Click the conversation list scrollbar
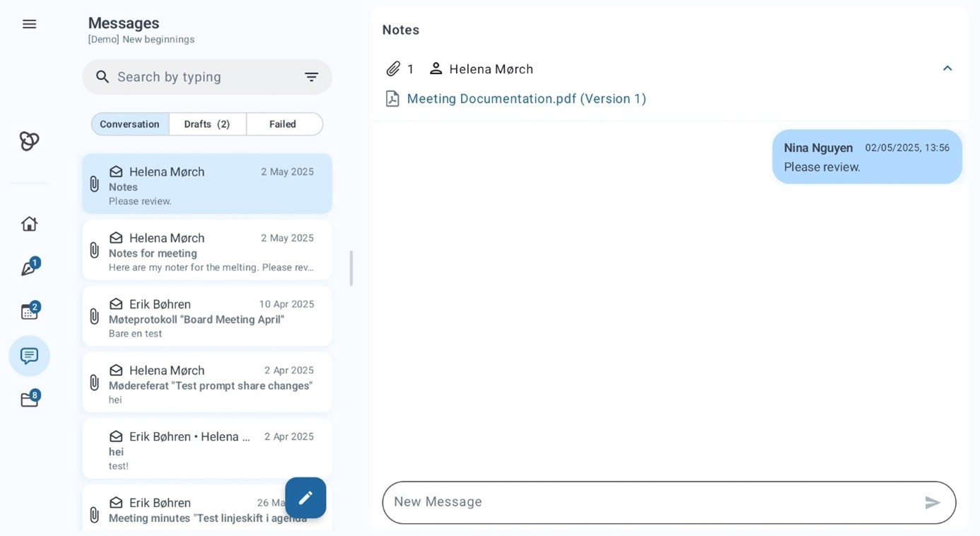This screenshot has height=536, width=980. [351, 268]
